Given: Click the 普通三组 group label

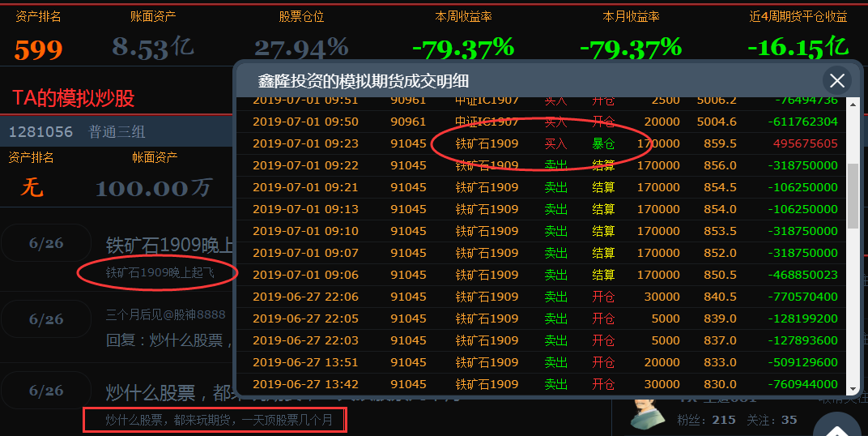Looking at the screenshot, I should 117,132.
